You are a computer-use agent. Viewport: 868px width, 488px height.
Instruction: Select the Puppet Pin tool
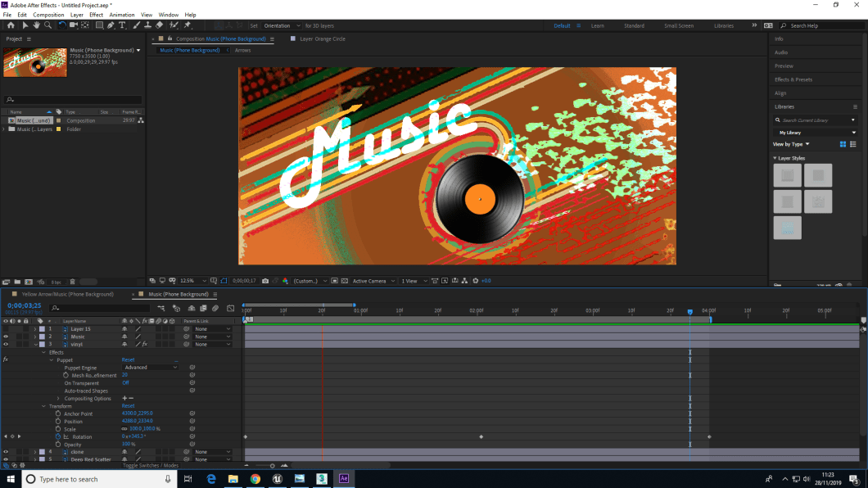coord(188,25)
